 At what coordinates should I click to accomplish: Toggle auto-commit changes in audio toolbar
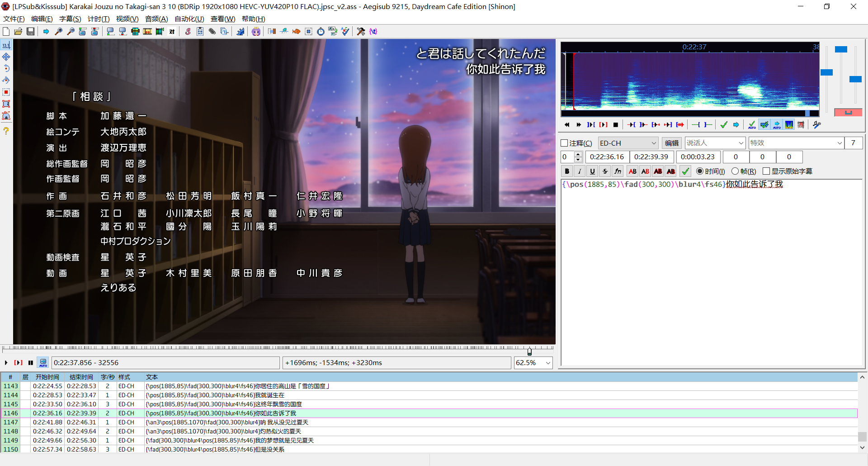coord(752,125)
